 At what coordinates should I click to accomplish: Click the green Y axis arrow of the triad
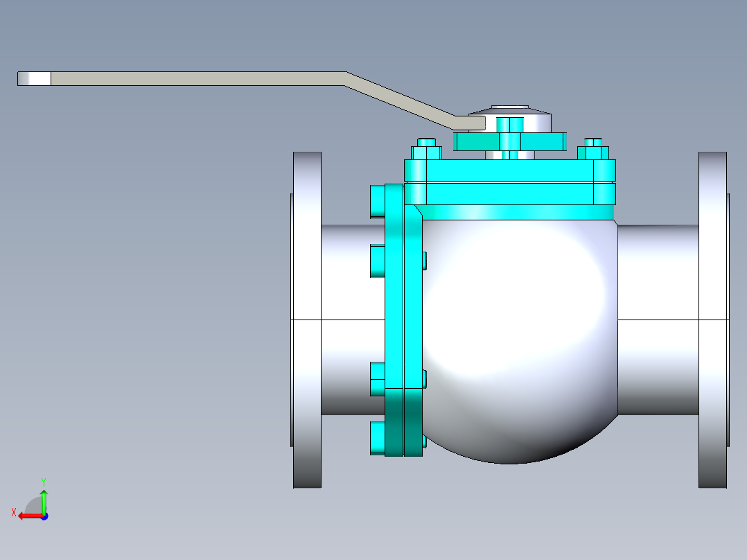click(44, 501)
